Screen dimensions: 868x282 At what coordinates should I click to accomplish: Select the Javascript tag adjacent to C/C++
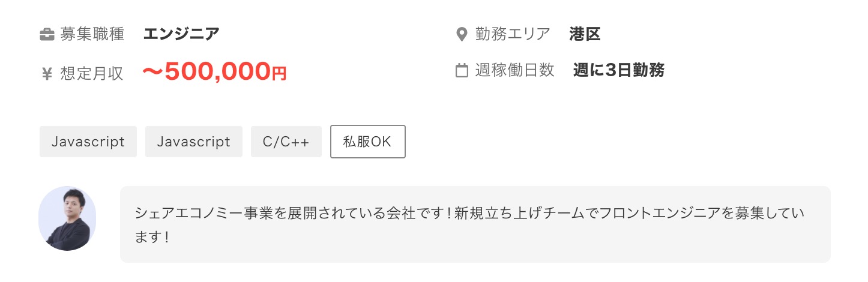pyautogui.click(x=193, y=142)
